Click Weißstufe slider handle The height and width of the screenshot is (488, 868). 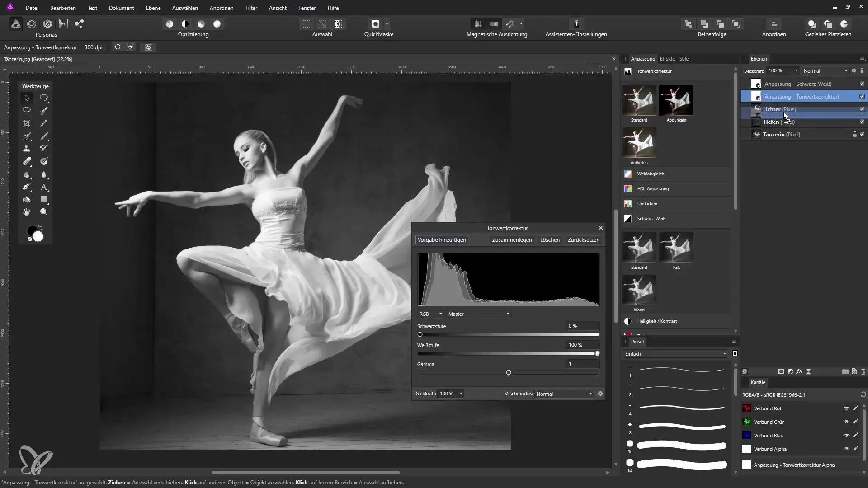click(597, 353)
